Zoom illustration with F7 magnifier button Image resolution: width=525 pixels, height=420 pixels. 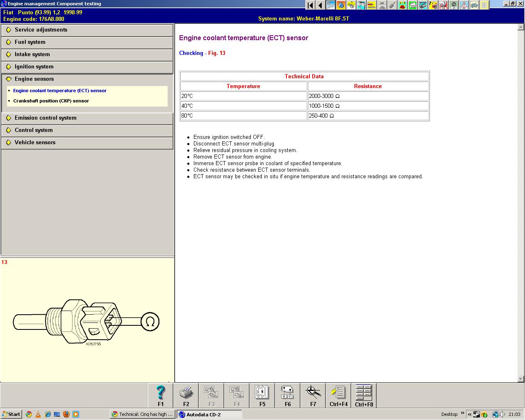pyautogui.click(x=313, y=396)
